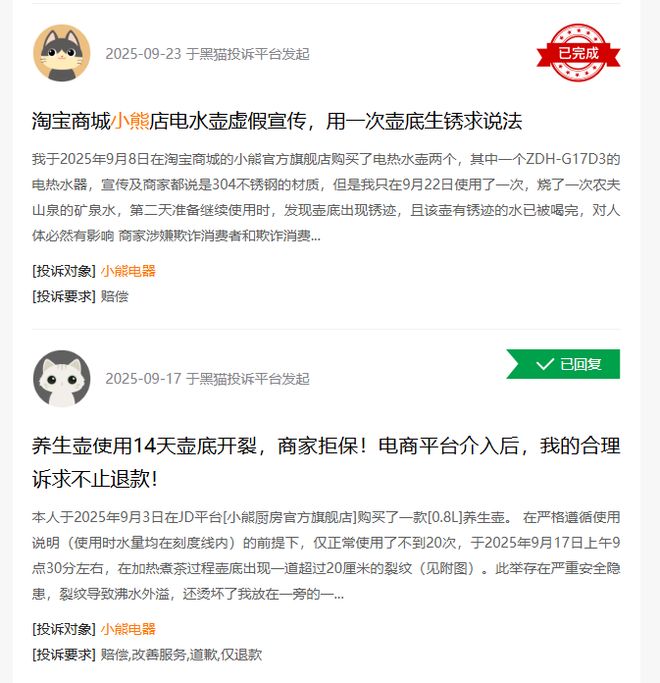The height and width of the screenshot is (683, 660).
Task: Click 于黑猫投诉平台发起 text beside second avatar
Action: [x=248, y=379]
